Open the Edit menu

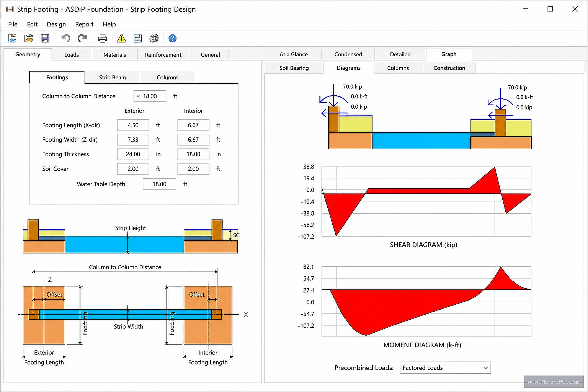[x=32, y=24]
